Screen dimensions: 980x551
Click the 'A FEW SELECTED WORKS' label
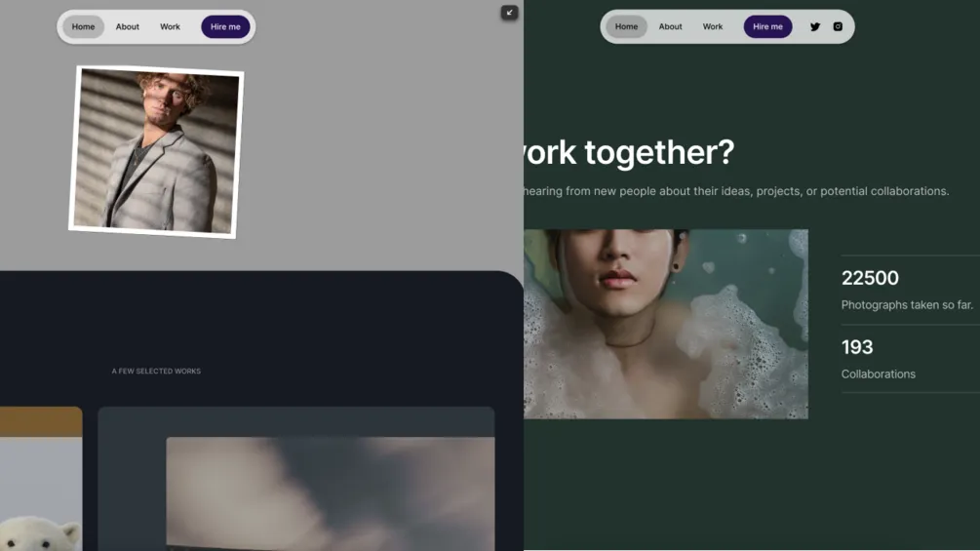pos(156,372)
